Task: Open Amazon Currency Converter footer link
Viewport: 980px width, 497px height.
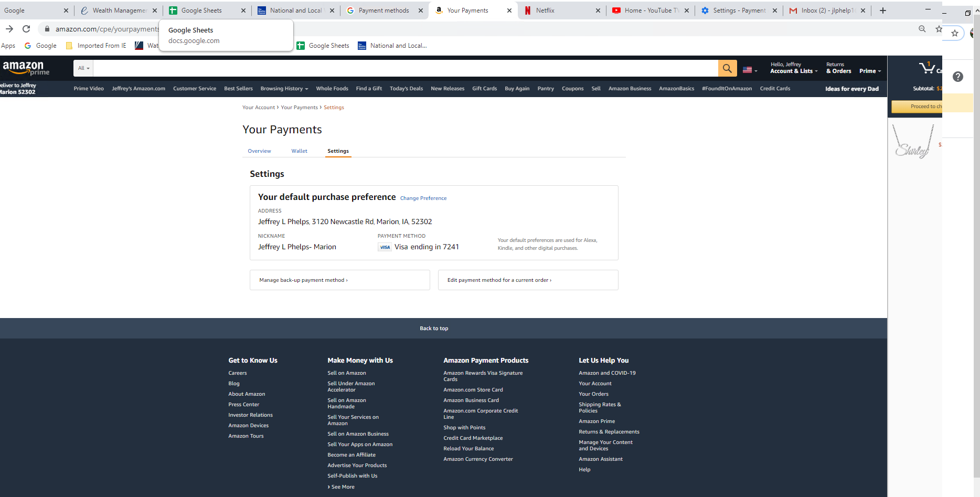Action: coord(478,459)
